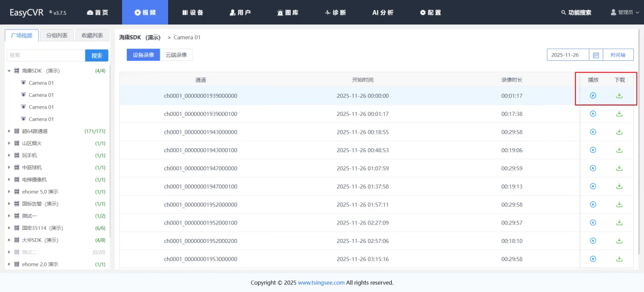Image resolution: width=644 pixels, height=292 pixels.
Task: Play the recording starting at 02:27:09
Action: tap(593, 223)
